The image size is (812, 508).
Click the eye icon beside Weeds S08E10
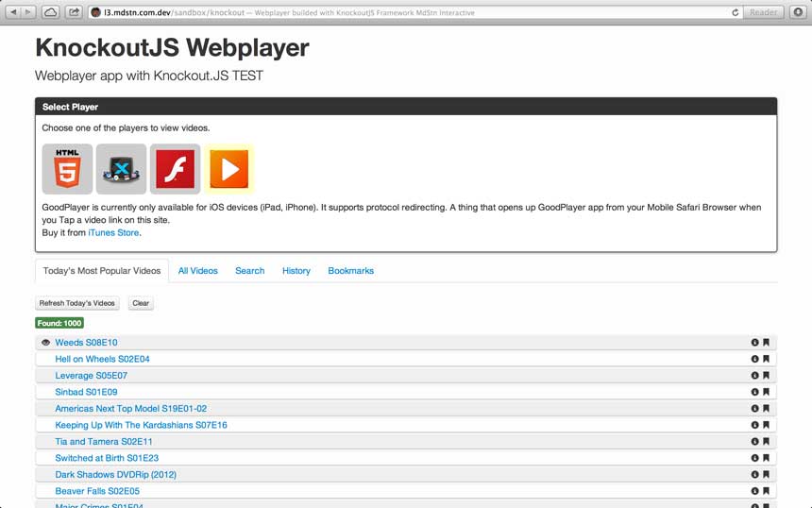coord(45,343)
